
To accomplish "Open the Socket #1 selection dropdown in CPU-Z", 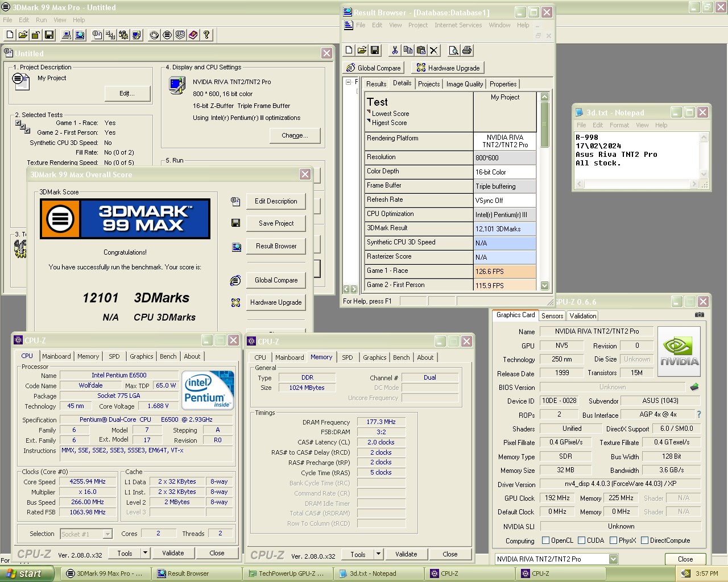I will click(x=107, y=534).
